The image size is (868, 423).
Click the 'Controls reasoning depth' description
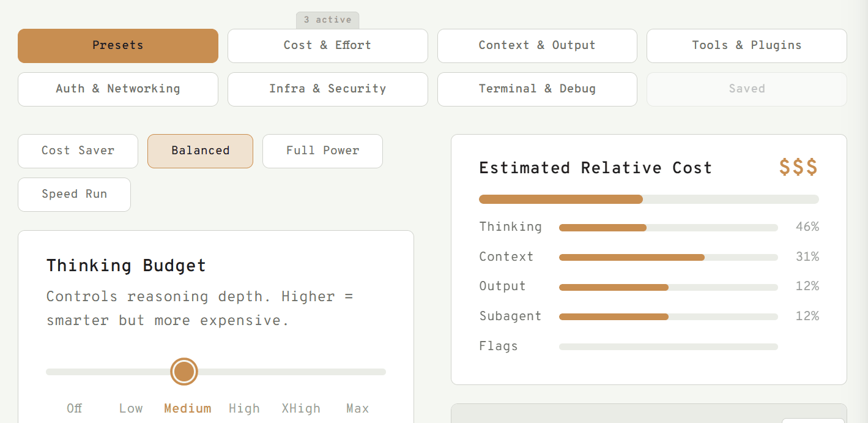point(200,309)
